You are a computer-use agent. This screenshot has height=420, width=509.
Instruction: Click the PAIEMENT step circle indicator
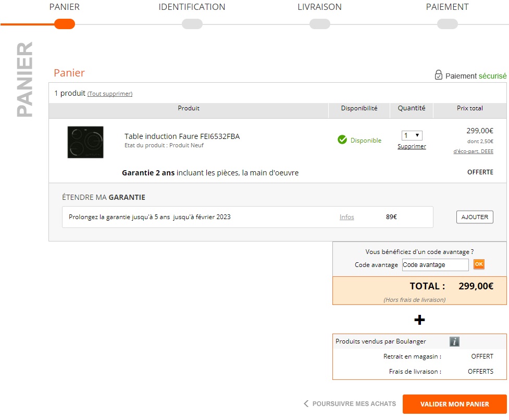pyautogui.click(x=446, y=23)
